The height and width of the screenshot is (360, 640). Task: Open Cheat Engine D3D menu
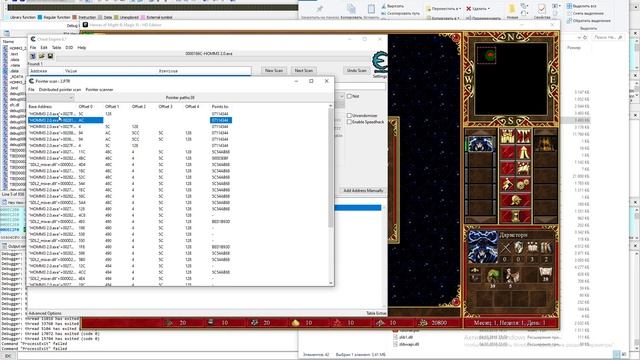click(x=69, y=48)
